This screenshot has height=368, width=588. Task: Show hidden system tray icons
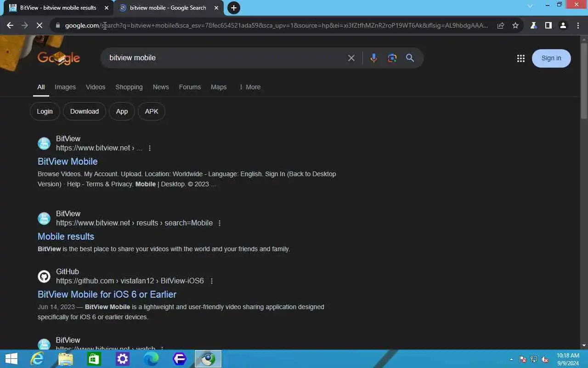click(511, 359)
